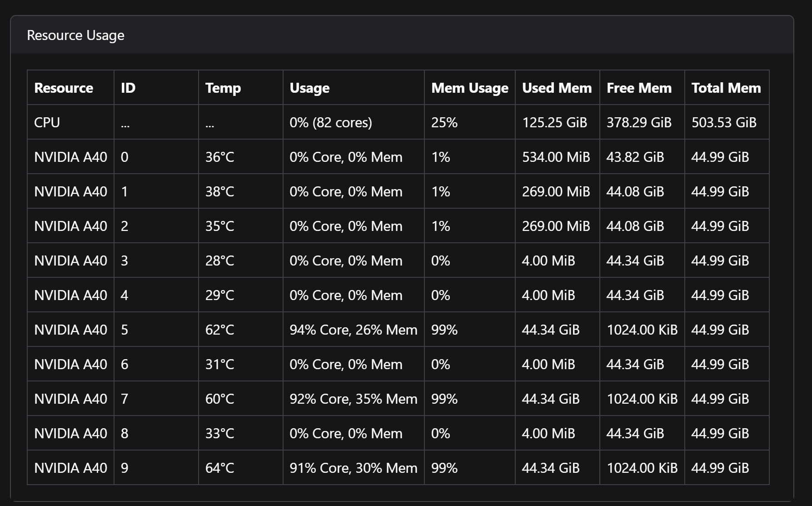Image resolution: width=812 pixels, height=506 pixels.
Task: Click the "94% Core, 26% Mem" usage cell
Action: tap(353, 330)
